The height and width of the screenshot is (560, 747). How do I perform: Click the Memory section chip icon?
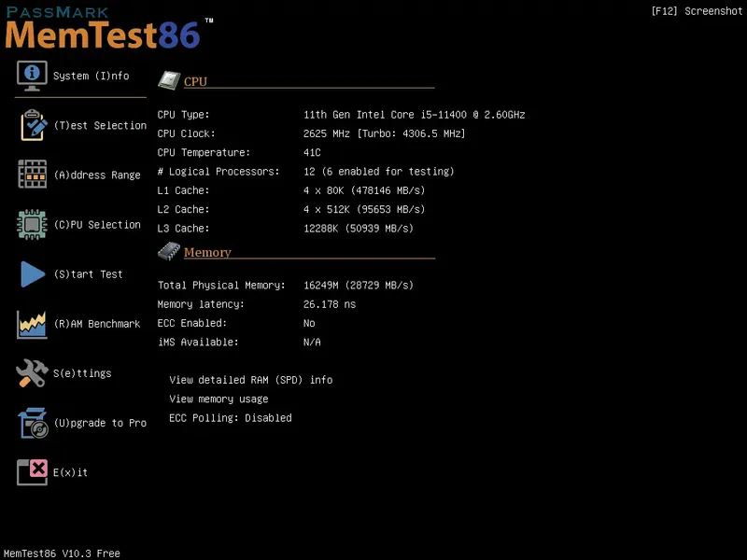[169, 251]
